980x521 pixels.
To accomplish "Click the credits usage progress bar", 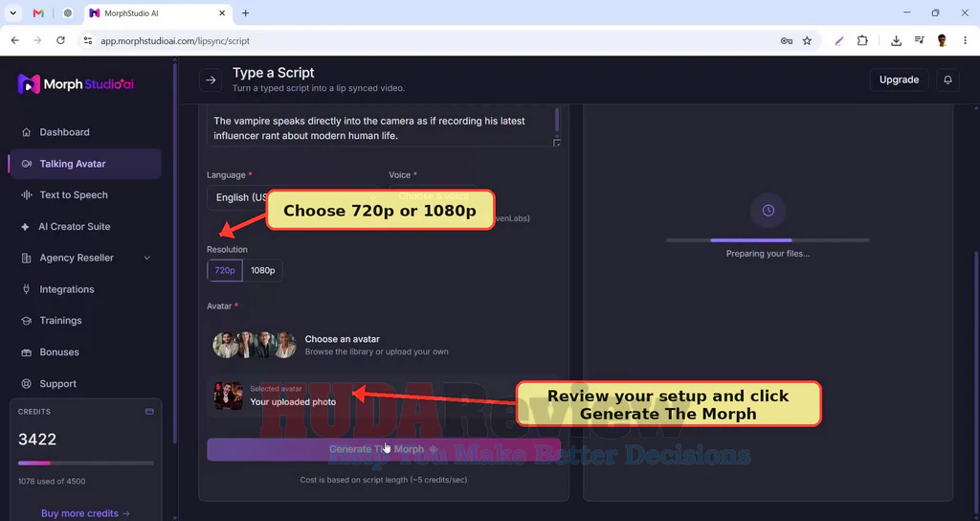I will pyautogui.click(x=85, y=464).
